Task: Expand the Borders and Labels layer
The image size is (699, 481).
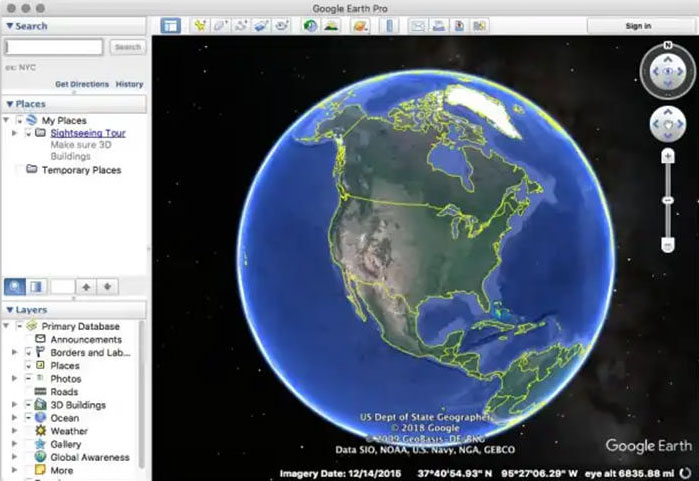Action: click(14, 353)
